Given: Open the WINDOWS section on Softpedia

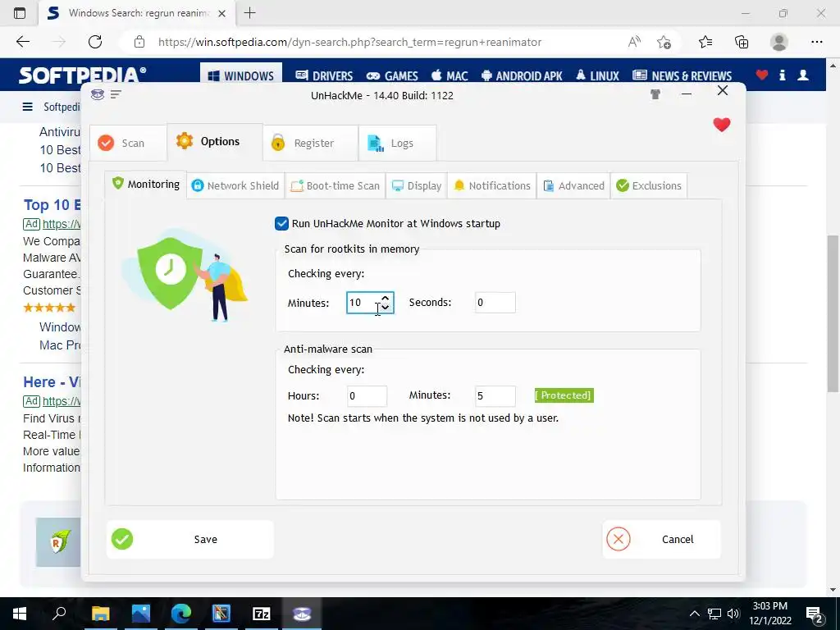Looking at the screenshot, I should tap(240, 76).
